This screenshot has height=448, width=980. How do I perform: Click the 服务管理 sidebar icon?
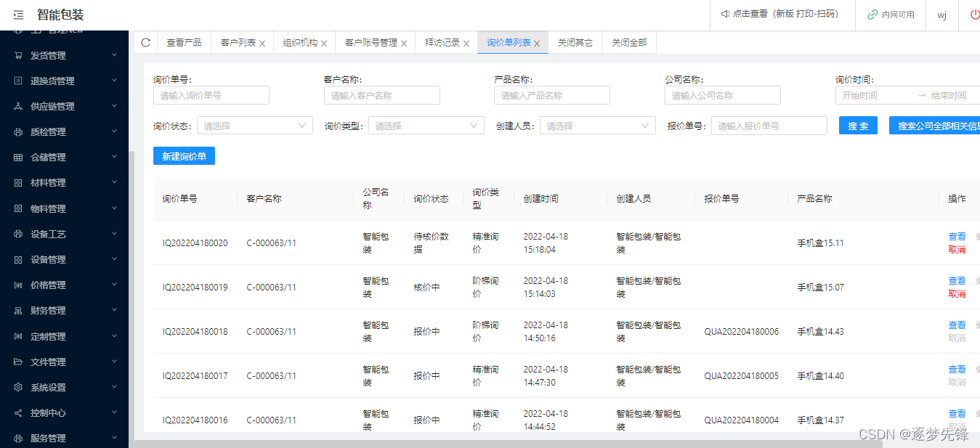pyautogui.click(x=18, y=439)
